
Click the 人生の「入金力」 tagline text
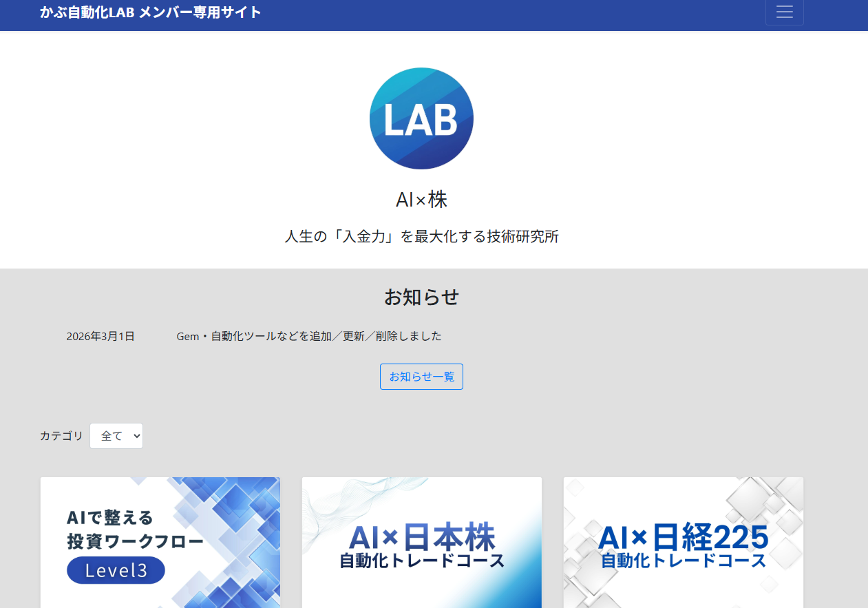click(421, 237)
